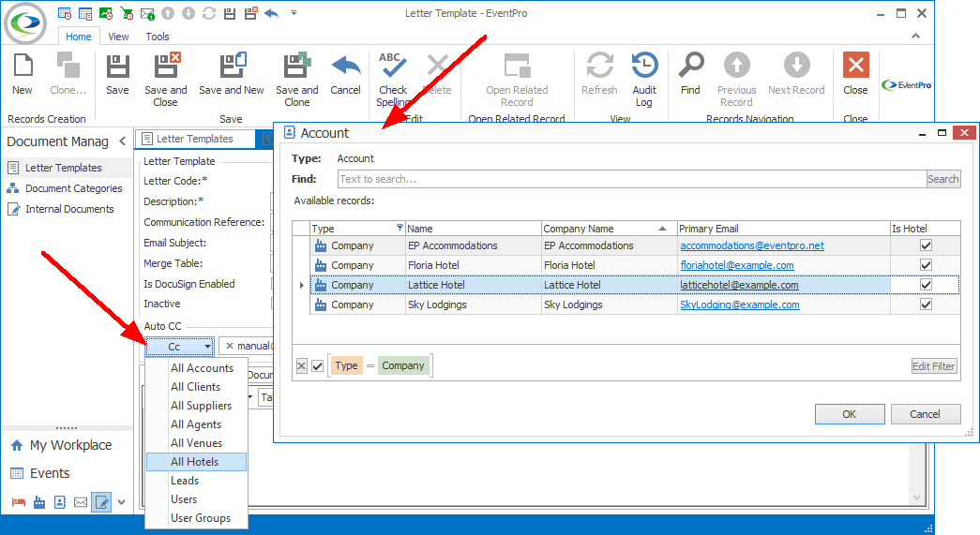
Task: Click Next Record navigation icon
Action: point(797,65)
